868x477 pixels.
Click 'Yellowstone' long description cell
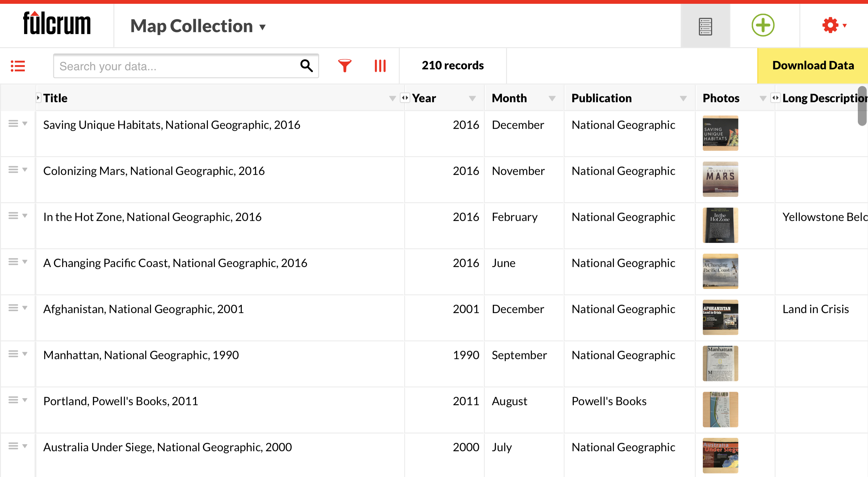coord(825,217)
